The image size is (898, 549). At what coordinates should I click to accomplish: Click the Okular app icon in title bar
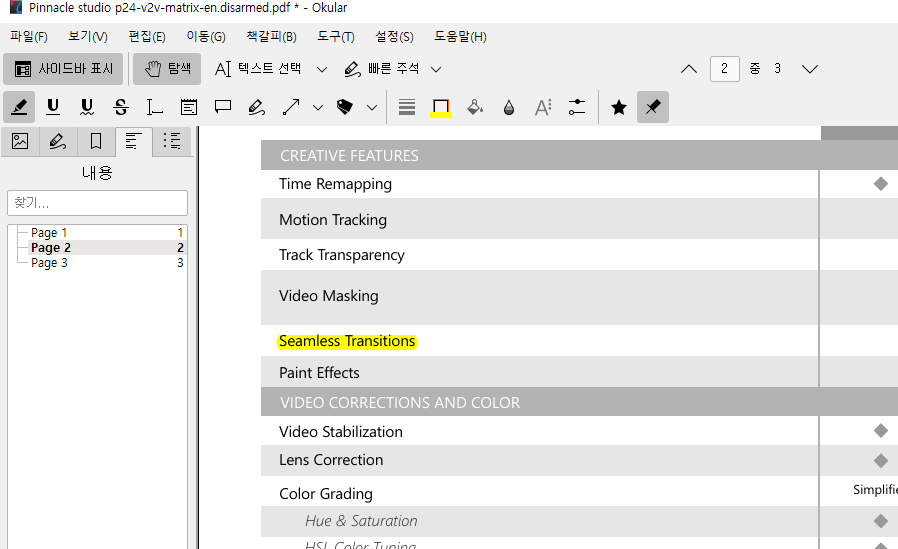click(x=15, y=7)
